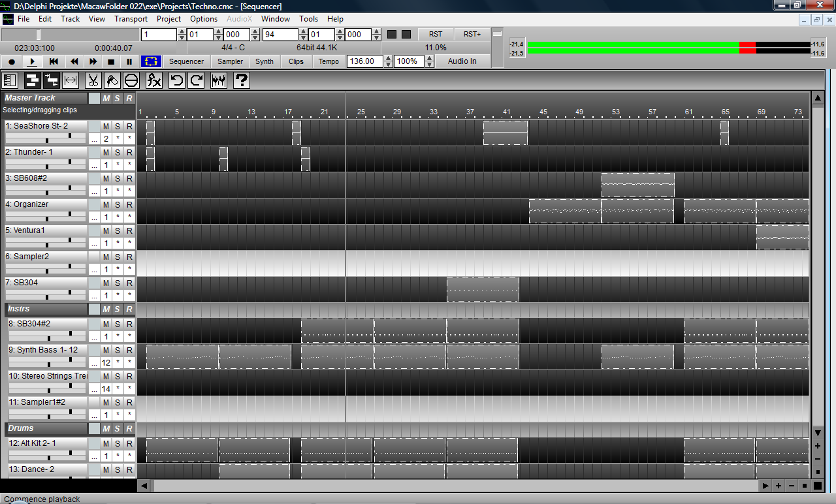Open the Project menu

tap(169, 19)
